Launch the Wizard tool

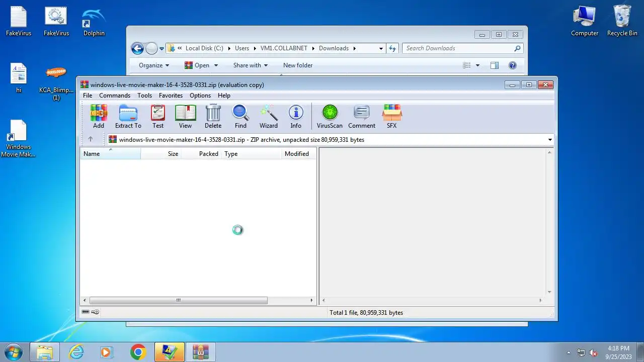(x=268, y=116)
